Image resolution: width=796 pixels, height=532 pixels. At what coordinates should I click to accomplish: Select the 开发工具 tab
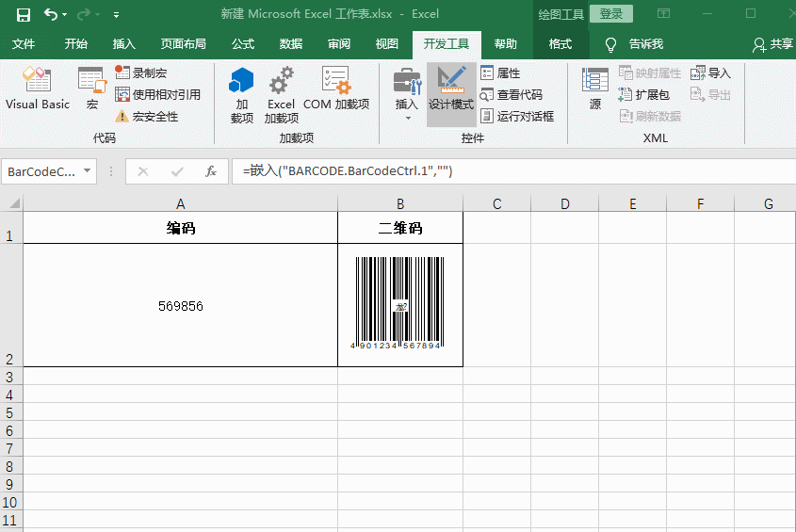[447, 44]
